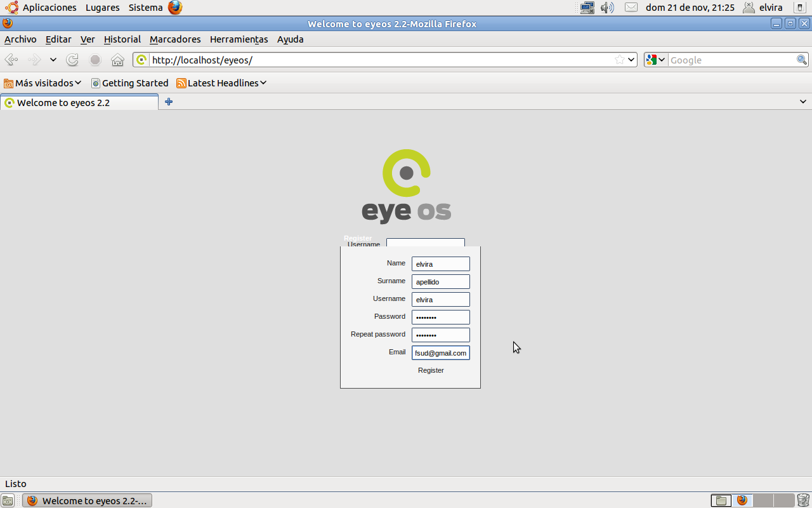Open the Sistema menu
The height and width of the screenshot is (508, 812).
[x=146, y=8]
